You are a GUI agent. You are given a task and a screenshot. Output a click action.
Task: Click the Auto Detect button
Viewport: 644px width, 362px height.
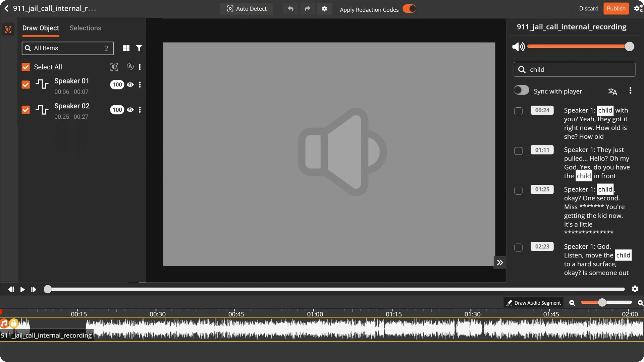coord(247,9)
